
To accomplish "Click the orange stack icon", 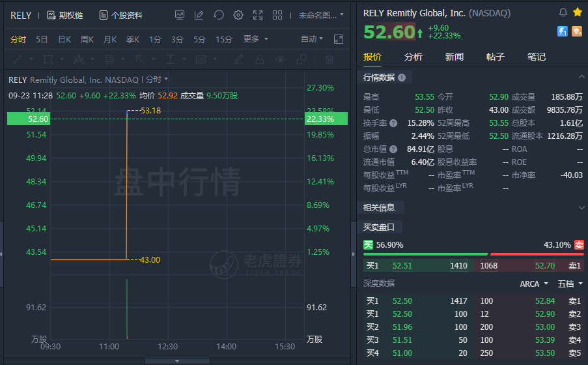I will [x=577, y=31].
